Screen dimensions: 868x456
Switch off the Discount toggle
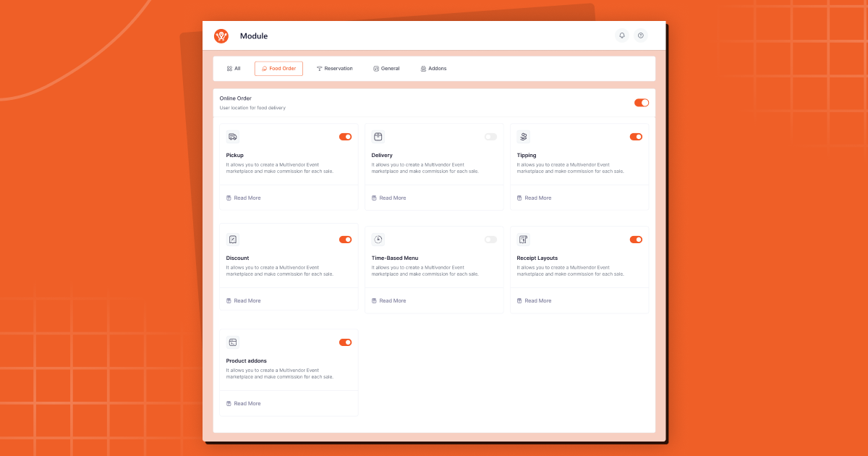(x=346, y=240)
